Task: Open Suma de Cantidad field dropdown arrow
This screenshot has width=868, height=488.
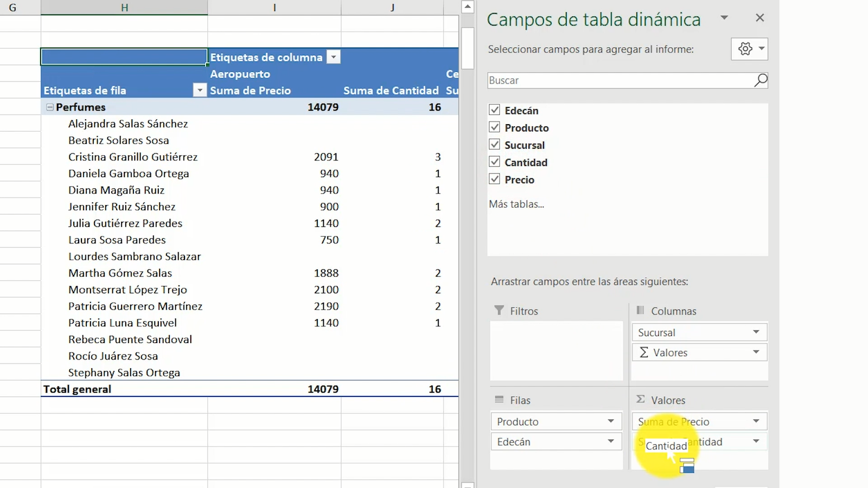Action: click(x=756, y=441)
